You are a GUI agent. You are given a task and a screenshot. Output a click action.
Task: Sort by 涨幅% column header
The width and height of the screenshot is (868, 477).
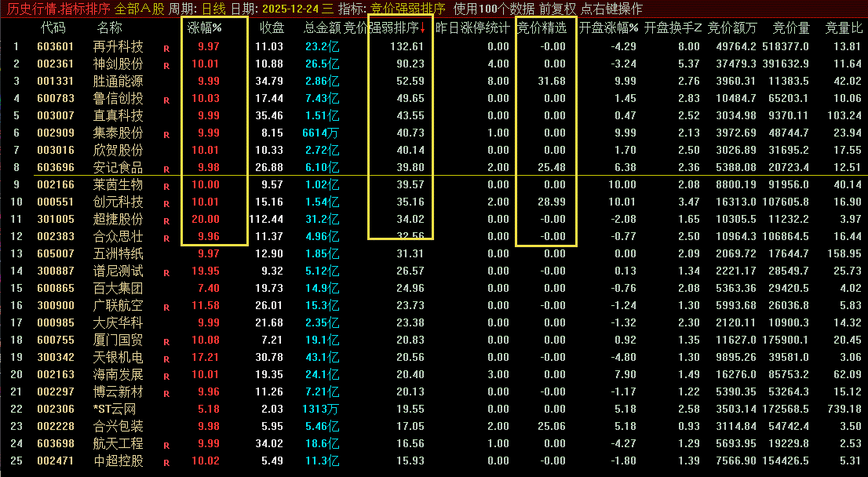pos(204,27)
